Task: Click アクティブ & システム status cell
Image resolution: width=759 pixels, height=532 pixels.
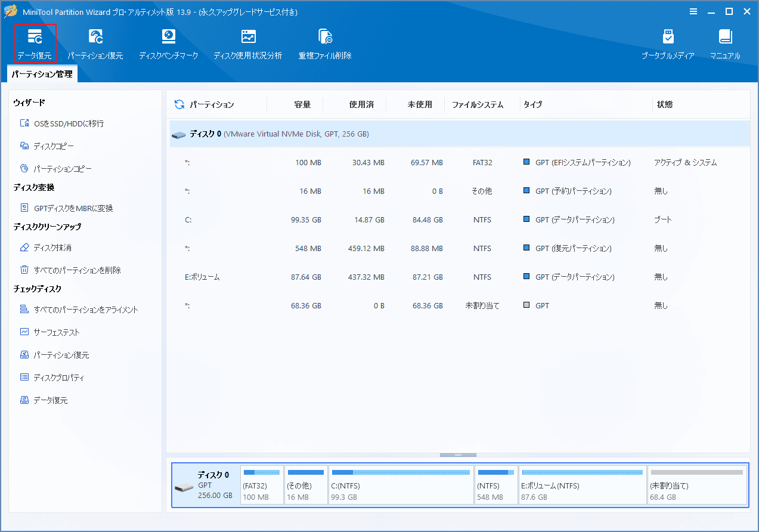Action: (x=685, y=162)
